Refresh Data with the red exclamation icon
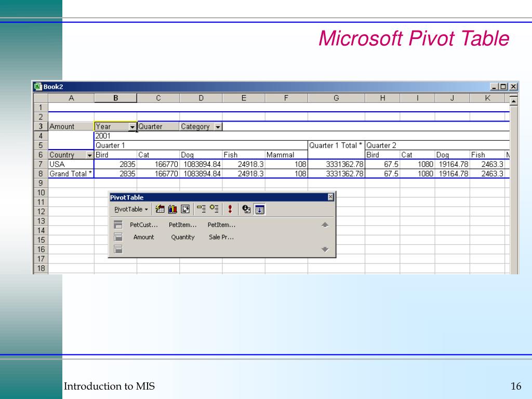The width and height of the screenshot is (532, 399). 230,209
